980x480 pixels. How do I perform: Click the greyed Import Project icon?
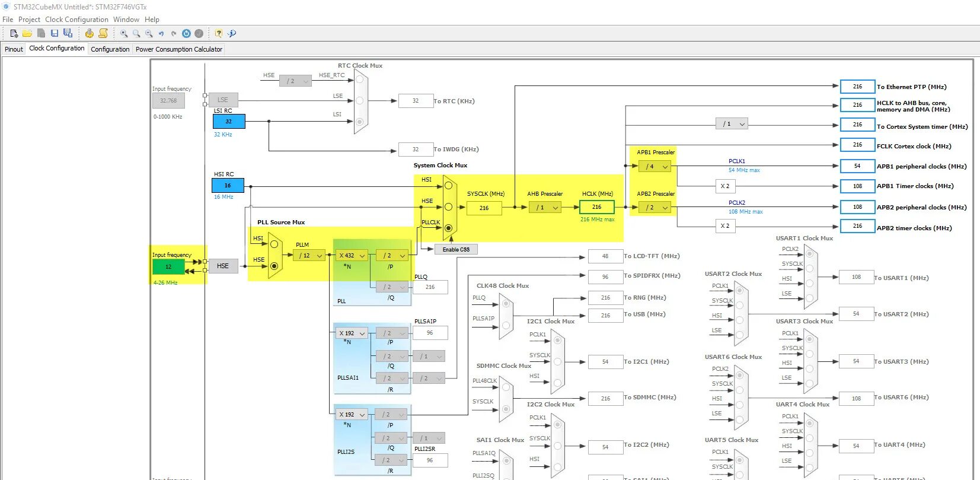pos(41,33)
